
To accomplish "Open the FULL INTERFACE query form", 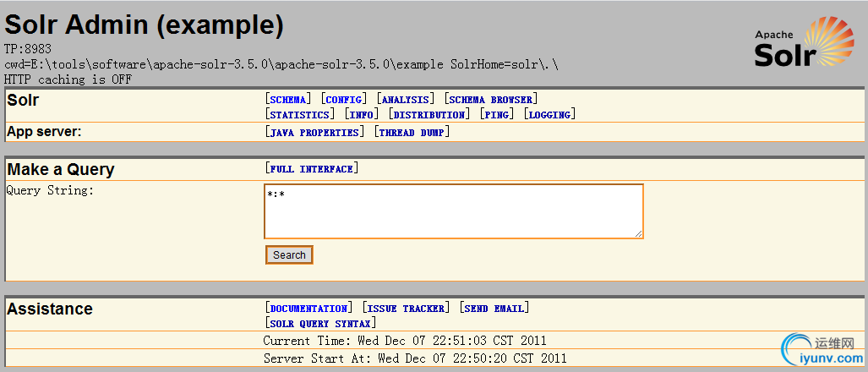I will coord(312,169).
